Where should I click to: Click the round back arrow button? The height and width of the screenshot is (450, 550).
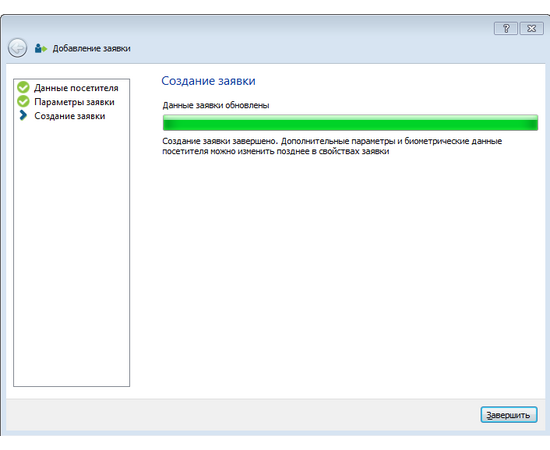point(18,48)
